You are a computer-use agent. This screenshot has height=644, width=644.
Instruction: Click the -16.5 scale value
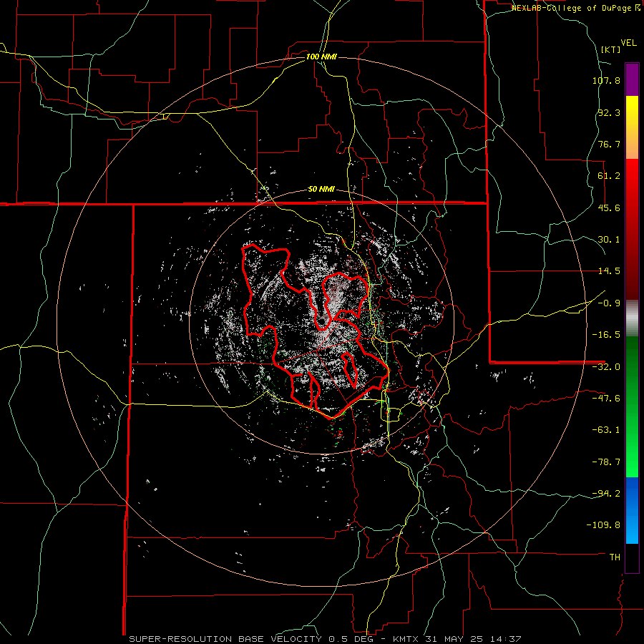(x=606, y=335)
